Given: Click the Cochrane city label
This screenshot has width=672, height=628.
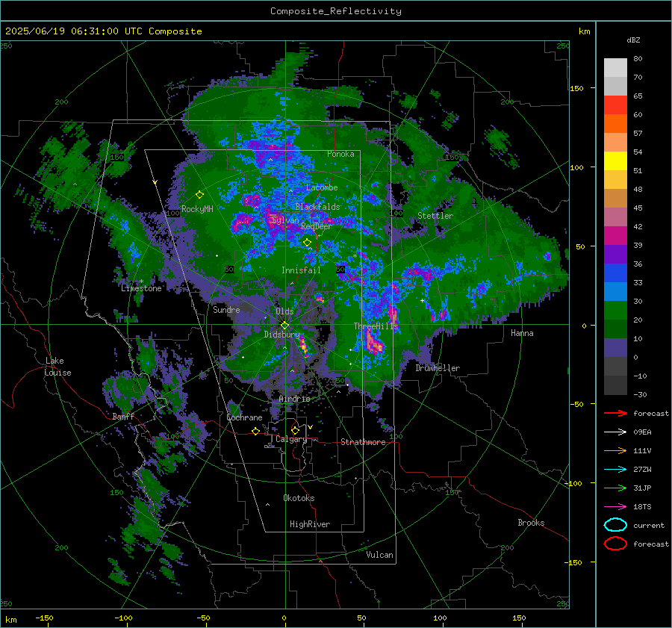Looking at the screenshot, I should 244,417.
